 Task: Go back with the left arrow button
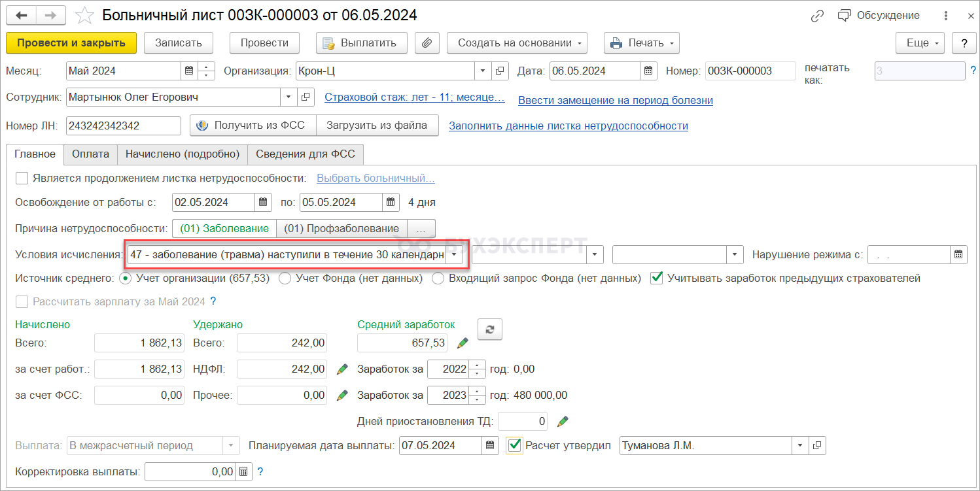(21, 15)
